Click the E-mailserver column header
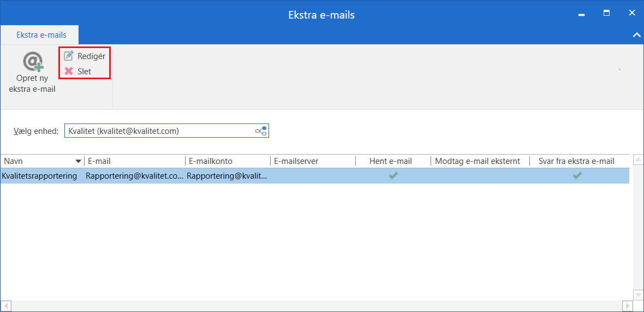The height and width of the screenshot is (312, 644). (x=312, y=161)
